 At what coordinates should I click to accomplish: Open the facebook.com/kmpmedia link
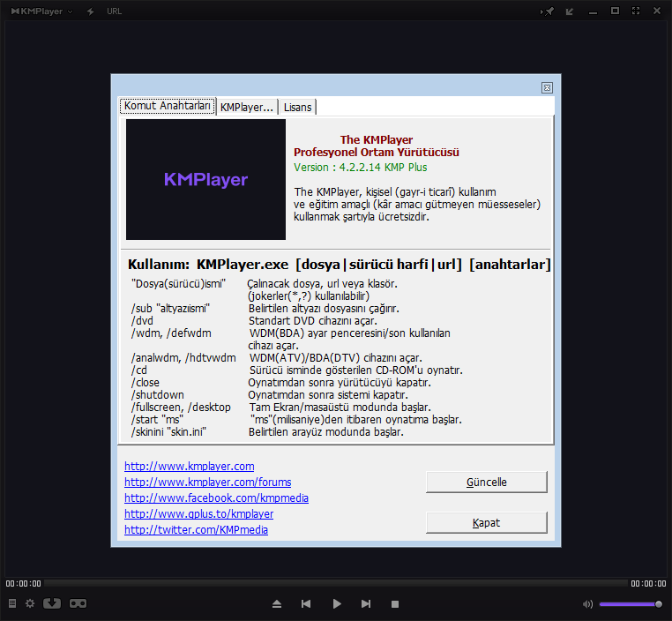coord(216,498)
